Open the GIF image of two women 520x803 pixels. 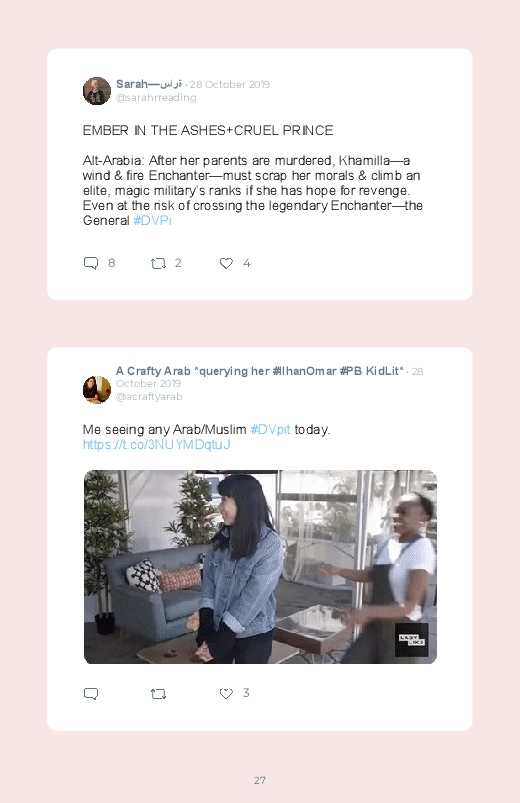pos(260,567)
